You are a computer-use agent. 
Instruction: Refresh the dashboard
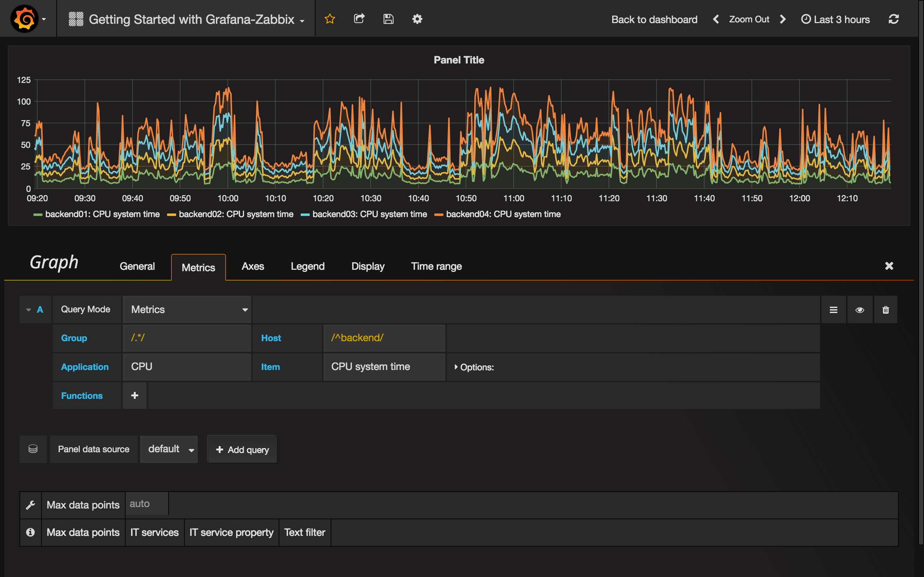click(894, 19)
